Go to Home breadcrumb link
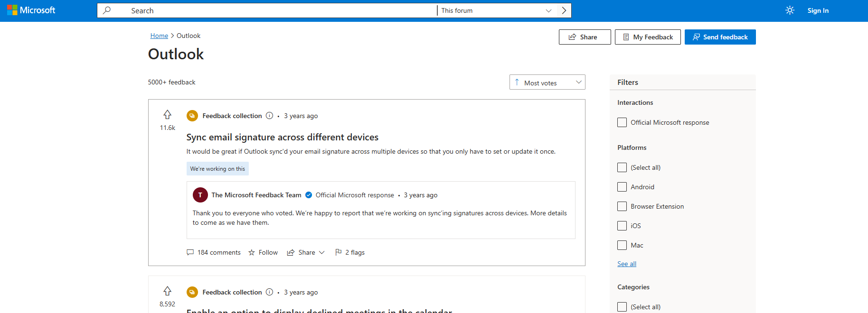This screenshot has height=313, width=868. (159, 36)
